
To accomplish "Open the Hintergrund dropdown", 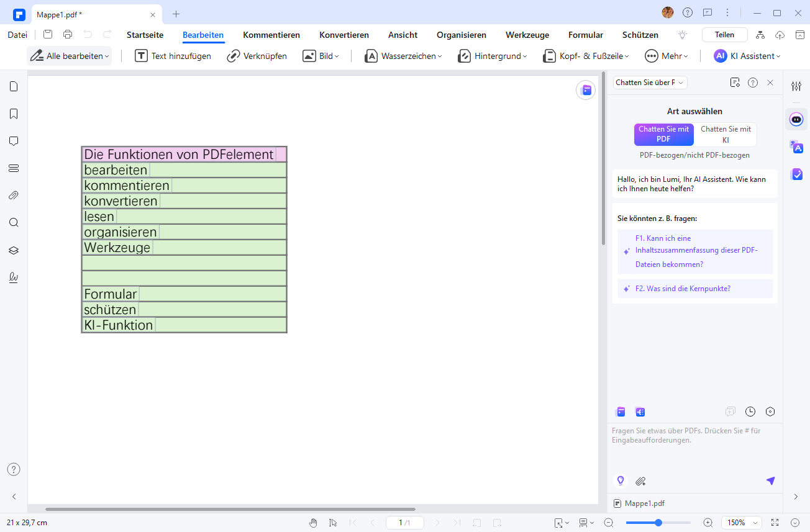I will (x=492, y=56).
